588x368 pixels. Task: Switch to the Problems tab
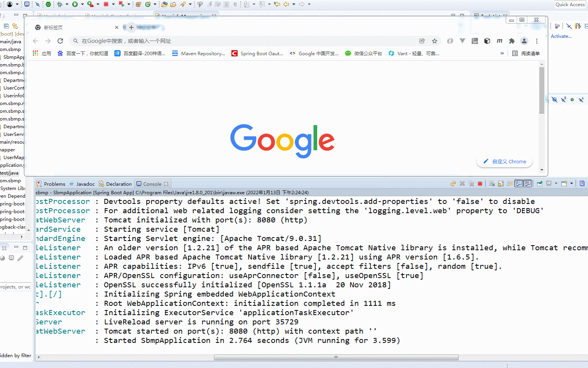[51, 184]
